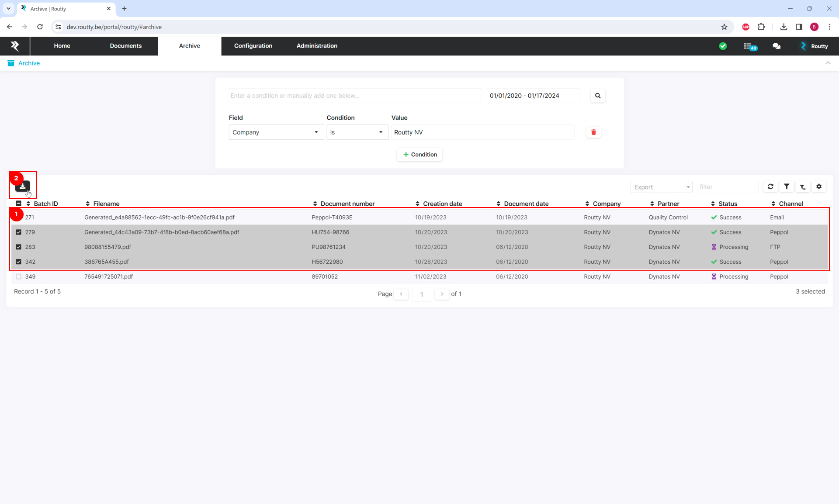
Task: Clear filters with the crossed funnel icon
Action: tap(803, 187)
